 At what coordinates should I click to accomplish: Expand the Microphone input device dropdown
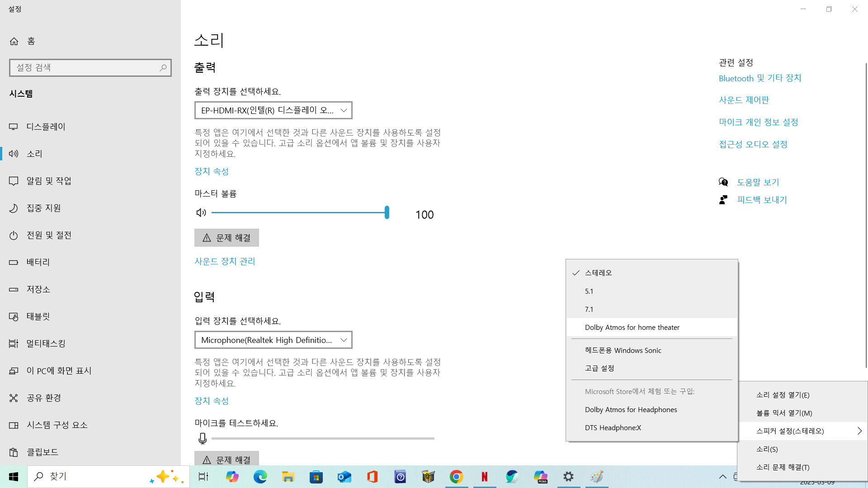coord(273,340)
